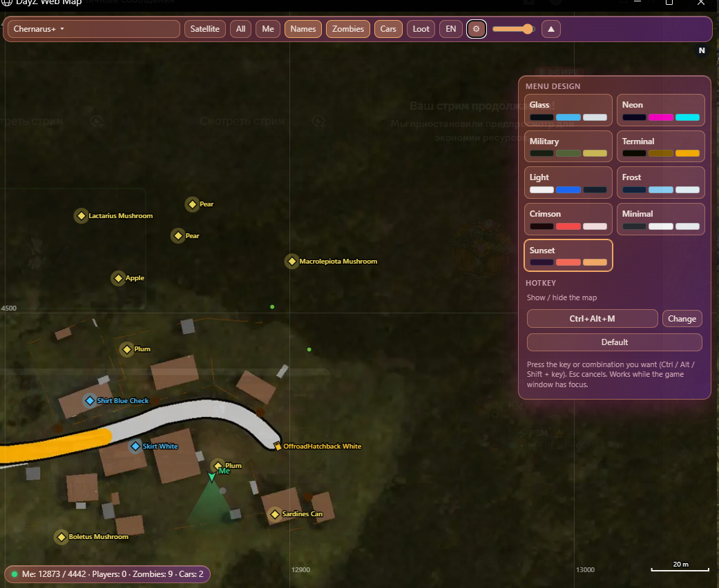The image size is (719, 588).
Task: Toggle the Satellite layer button
Action: [204, 29]
